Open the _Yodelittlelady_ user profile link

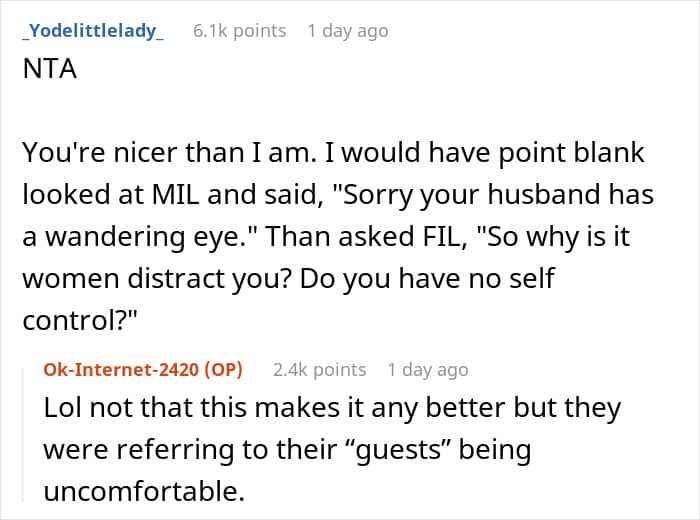pos(93,31)
